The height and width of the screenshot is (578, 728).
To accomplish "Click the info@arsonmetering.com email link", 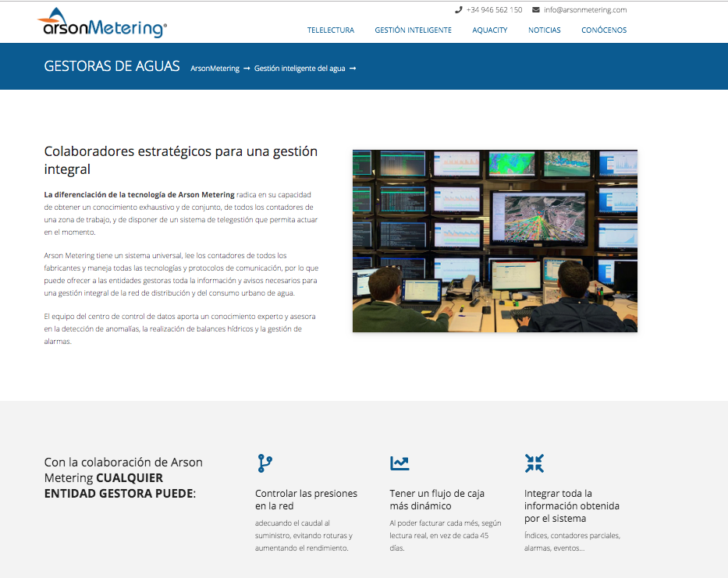I will click(585, 9).
